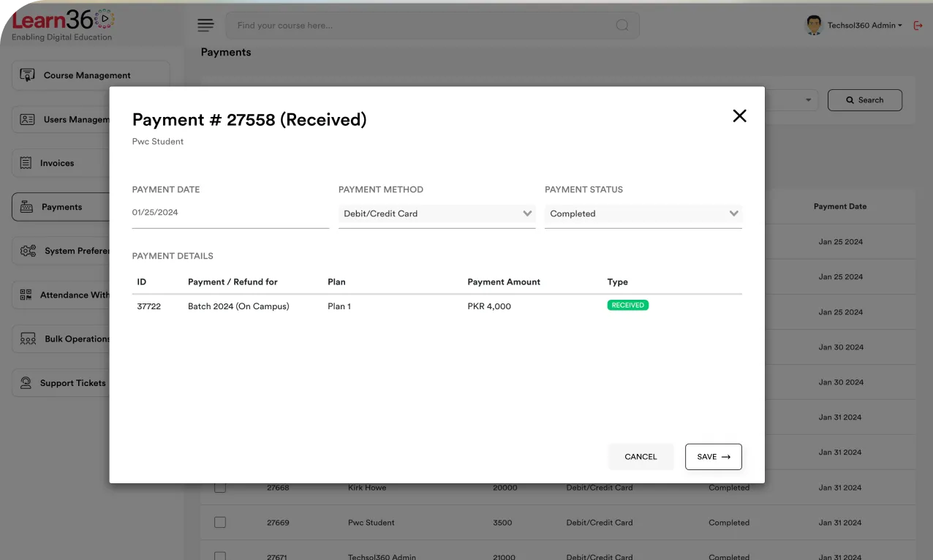Click the search magnifier icon in top bar
933x560 pixels.
tap(622, 26)
